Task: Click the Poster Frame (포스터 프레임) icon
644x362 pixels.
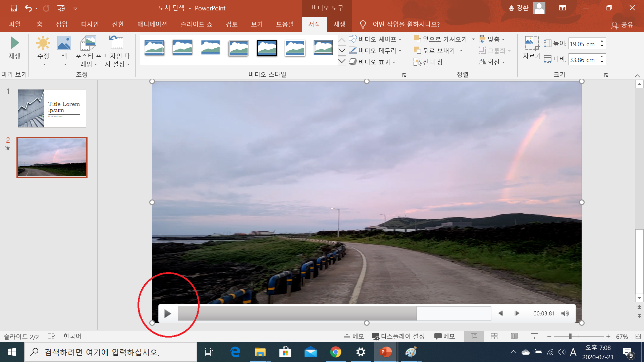Action: [x=88, y=44]
